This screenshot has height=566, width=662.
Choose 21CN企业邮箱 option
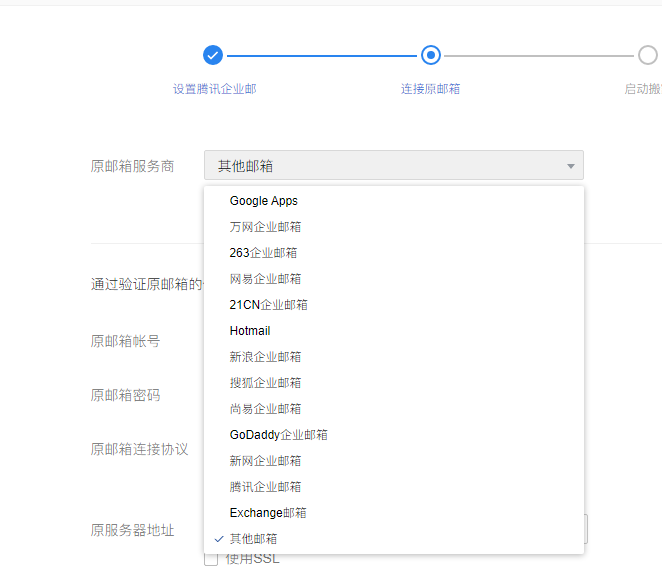tap(268, 305)
